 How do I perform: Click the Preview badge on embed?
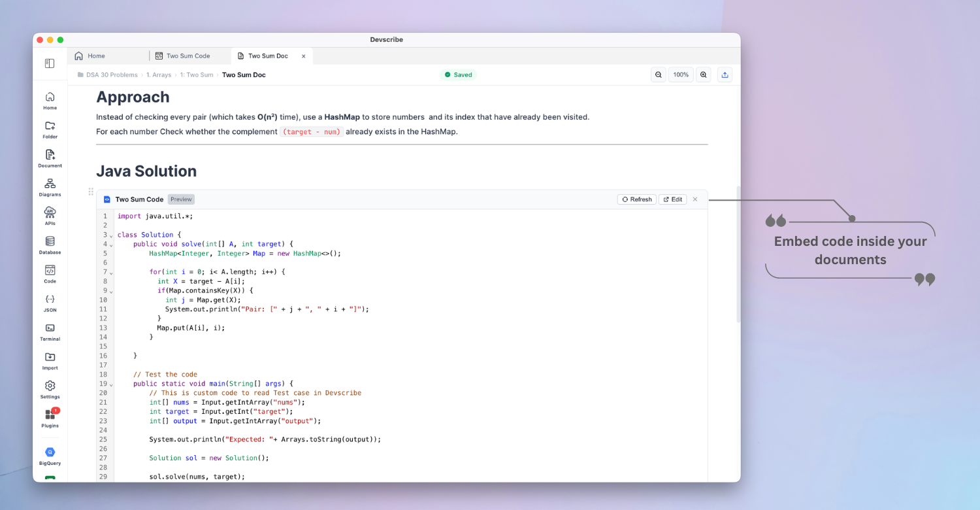181,199
